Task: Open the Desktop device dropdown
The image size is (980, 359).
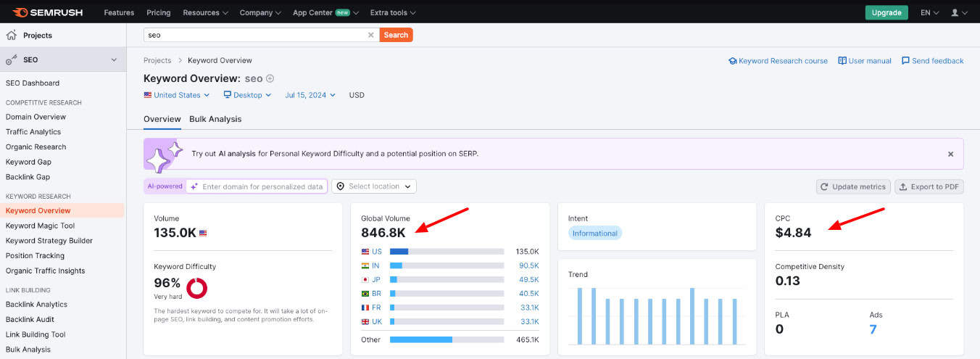Action: 247,95
